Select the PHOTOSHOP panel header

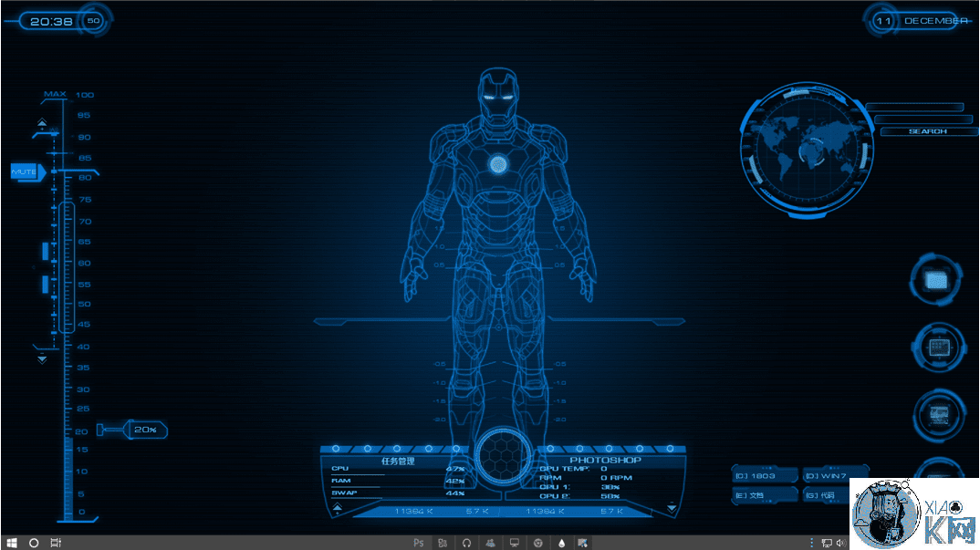605,460
